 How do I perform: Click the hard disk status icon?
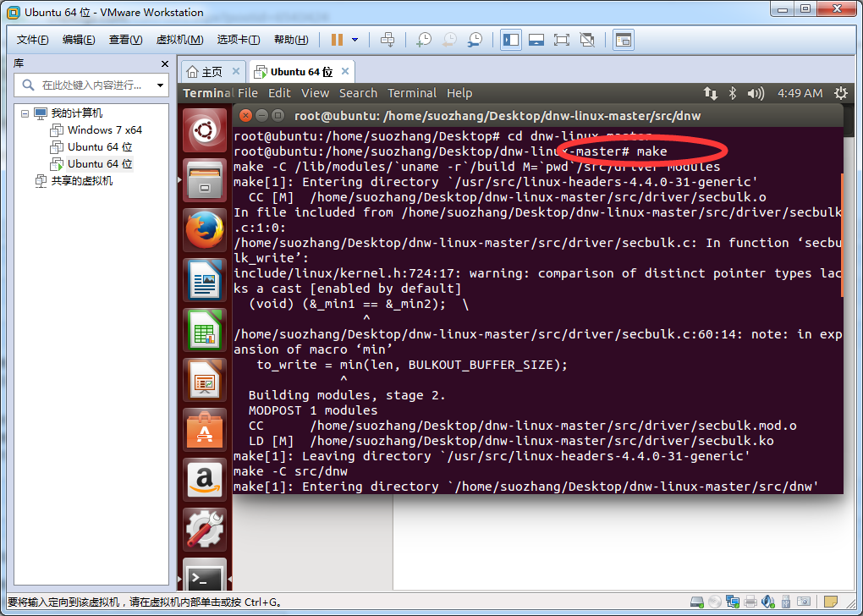click(x=697, y=602)
